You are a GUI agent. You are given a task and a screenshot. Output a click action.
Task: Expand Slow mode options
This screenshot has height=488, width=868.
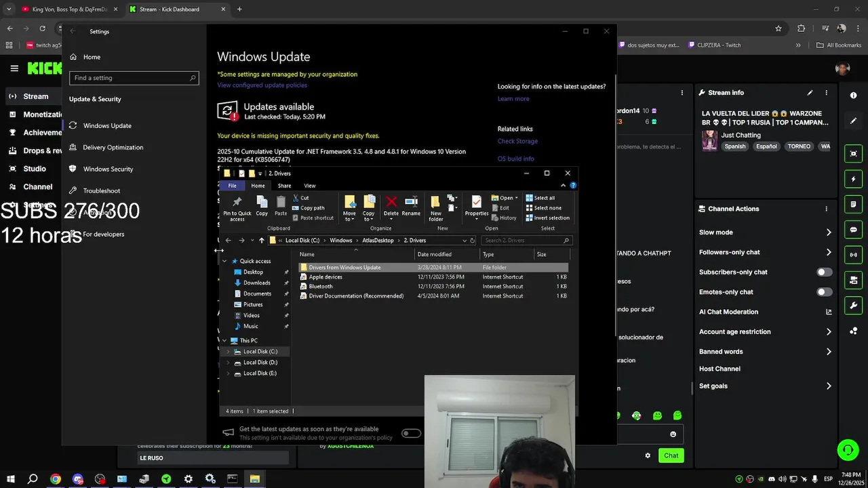(828, 232)
